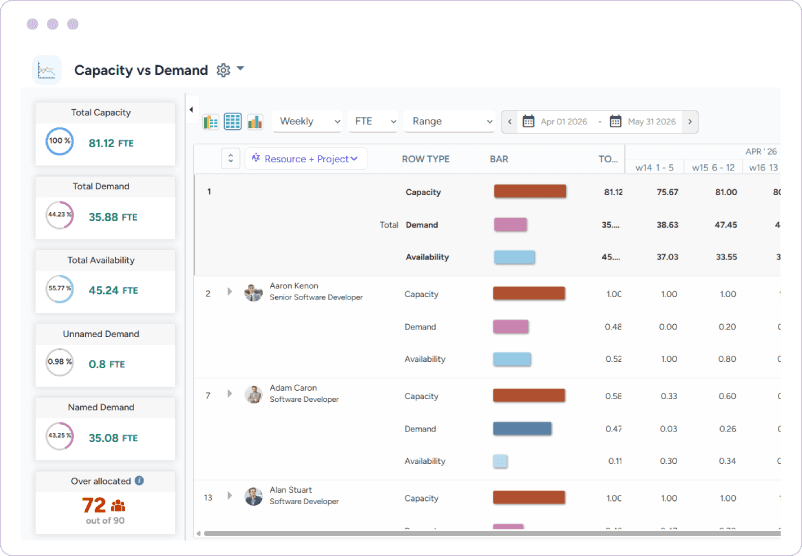The height and width of the screenshot is (556, 802).
Task: Click the Total Capacity bar in row 1
Action: point(530,191)
